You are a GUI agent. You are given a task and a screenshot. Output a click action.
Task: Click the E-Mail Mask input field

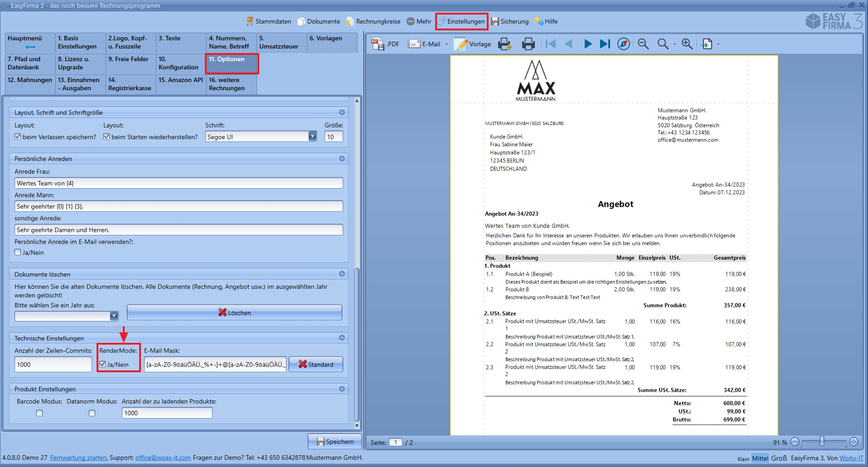(215, 364)
